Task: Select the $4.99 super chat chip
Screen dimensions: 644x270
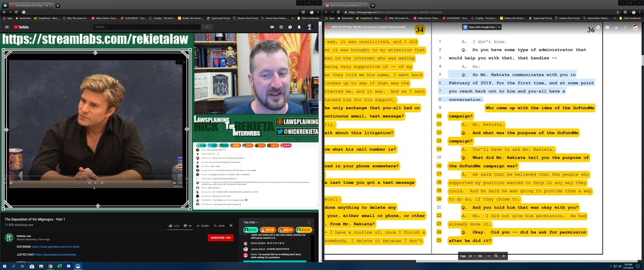Action: point(251,230)
